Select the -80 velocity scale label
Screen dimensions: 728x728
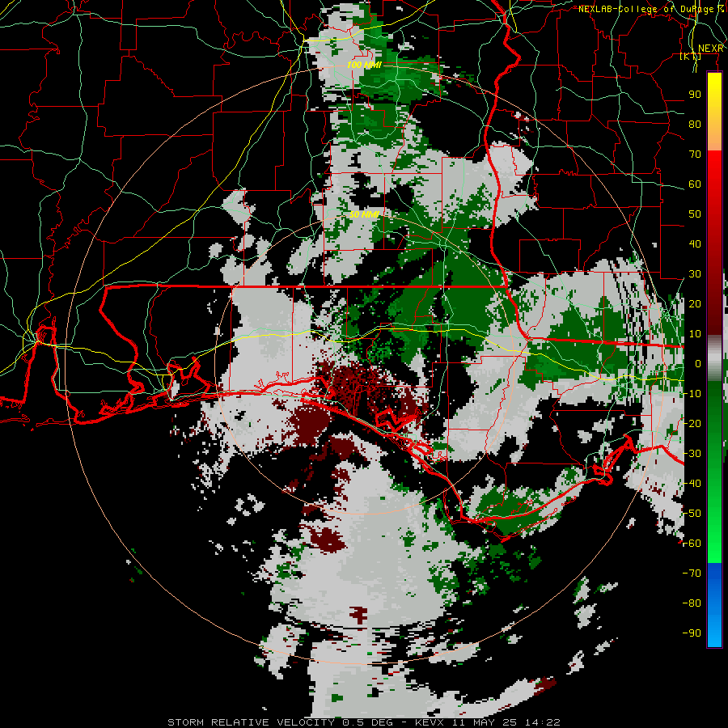tap(692, 603)
